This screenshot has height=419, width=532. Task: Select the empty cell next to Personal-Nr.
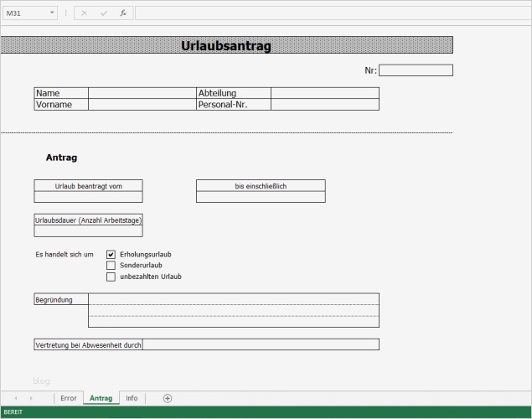[325, 105]
